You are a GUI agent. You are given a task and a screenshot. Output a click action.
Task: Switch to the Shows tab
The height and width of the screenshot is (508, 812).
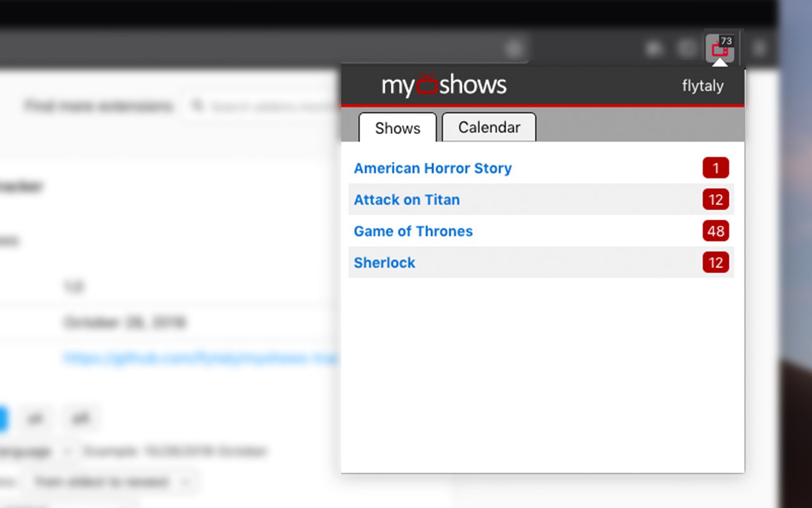coord(398,128)
